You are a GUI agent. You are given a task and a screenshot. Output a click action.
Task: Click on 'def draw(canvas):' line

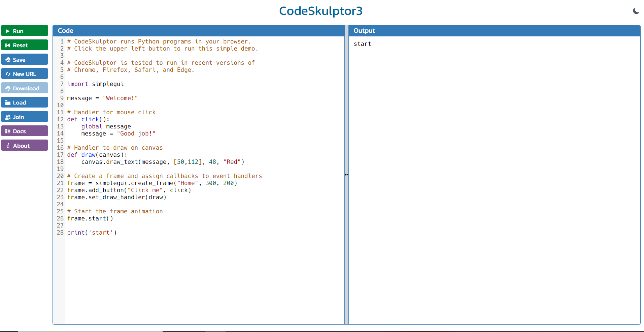coord(97,155)
